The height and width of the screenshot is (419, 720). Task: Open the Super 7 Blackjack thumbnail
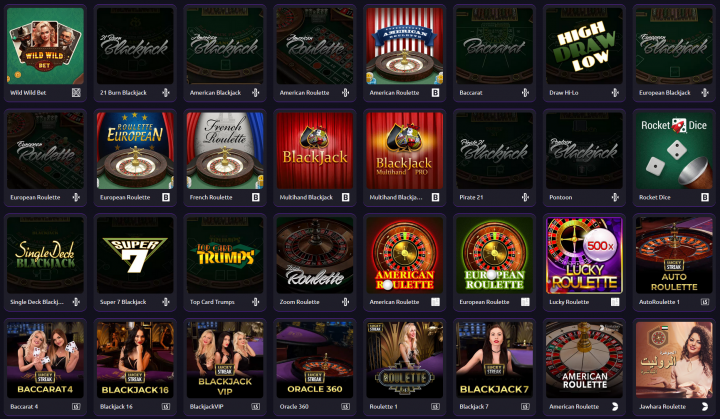click(135, 255)
